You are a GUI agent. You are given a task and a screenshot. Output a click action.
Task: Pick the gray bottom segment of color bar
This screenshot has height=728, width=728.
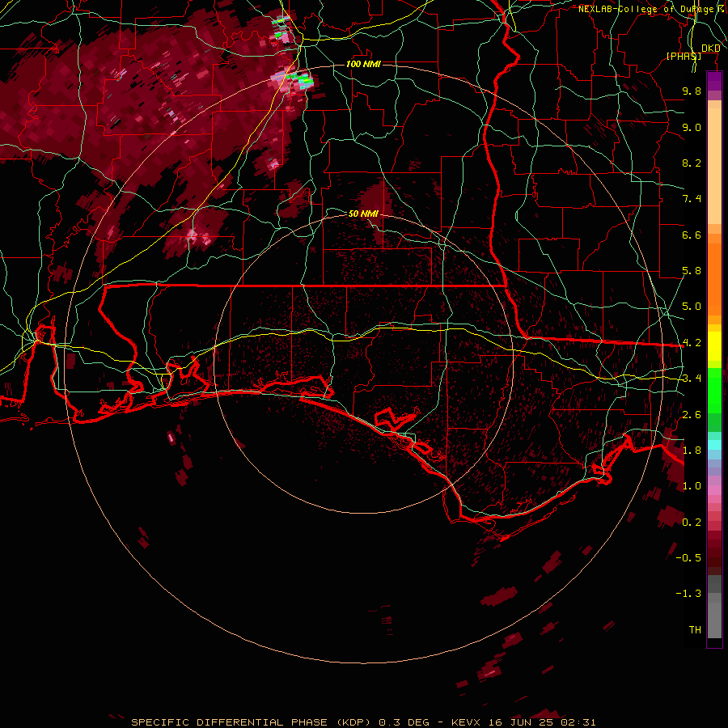[x=714, y=608]
